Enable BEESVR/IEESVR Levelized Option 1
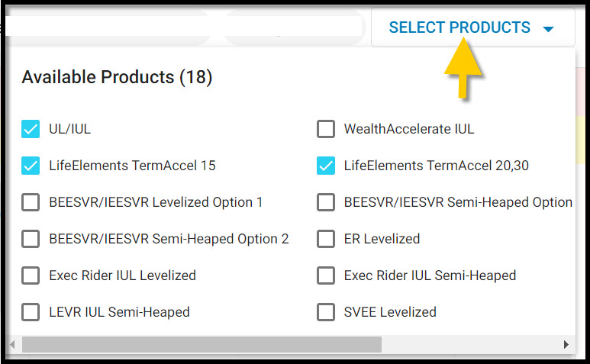The image size is (590, 364). (31, 202)
